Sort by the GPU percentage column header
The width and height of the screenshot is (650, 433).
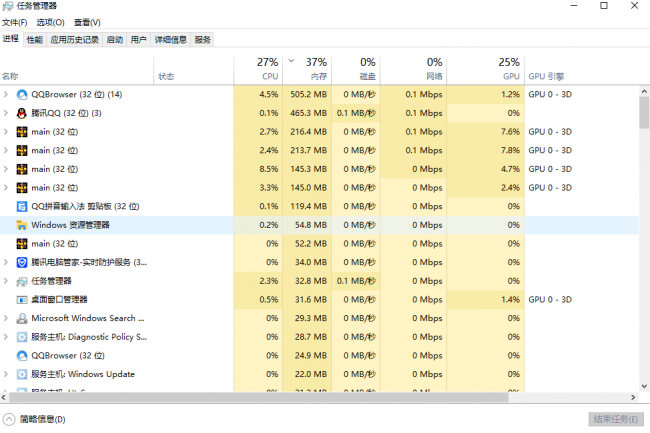click(485, 70)
